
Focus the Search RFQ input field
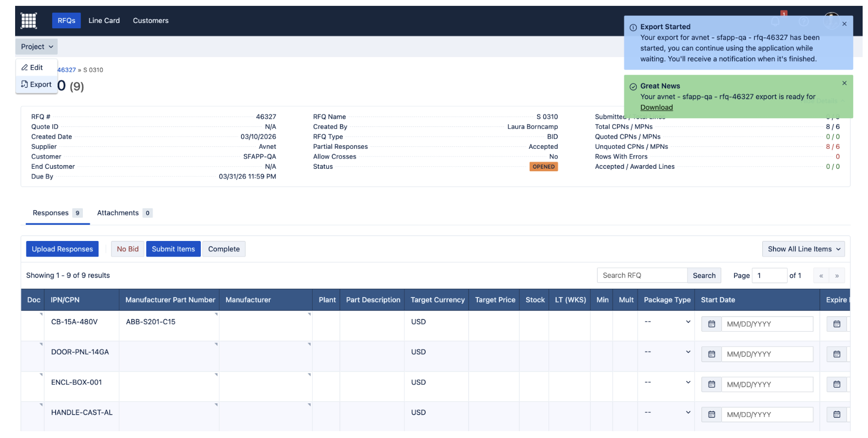pyautogui.click(x=642, y=276)
